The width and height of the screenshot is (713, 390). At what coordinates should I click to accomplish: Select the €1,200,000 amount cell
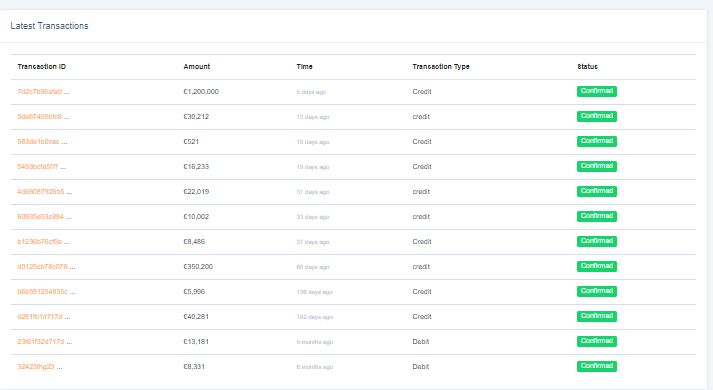[201, 92]
